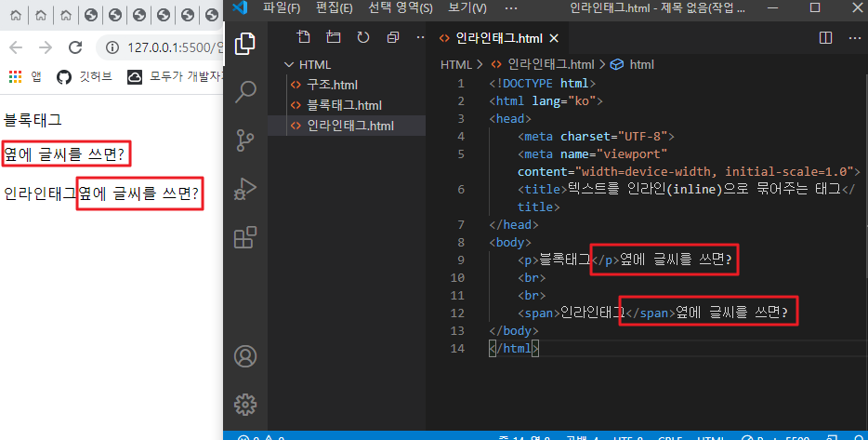Image resolution: width=868 pixels, height=440 pixels.
Task: Click the html lang="ko" code line
Action: coord(546,101)
